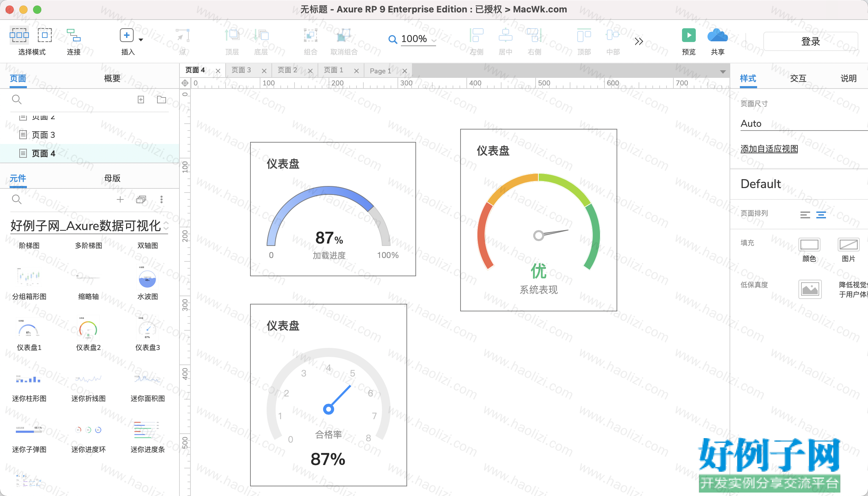Click the 组合 group icon
This screenshot has height=496, width=868.
pos(310,35)
